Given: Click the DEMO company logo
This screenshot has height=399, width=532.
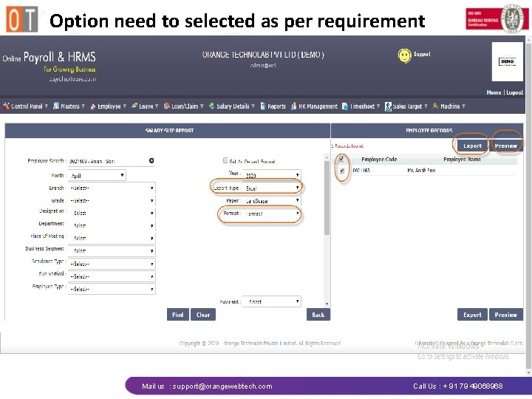Looking at the screenshot, I should (x=507, y=61).
